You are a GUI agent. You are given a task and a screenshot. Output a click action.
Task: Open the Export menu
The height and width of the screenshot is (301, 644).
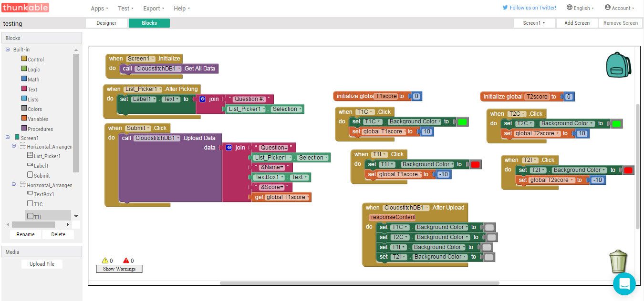154,8
